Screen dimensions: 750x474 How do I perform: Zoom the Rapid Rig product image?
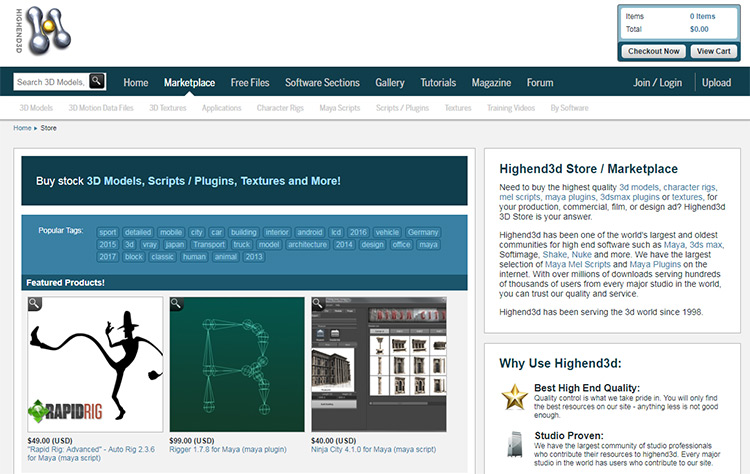click(x=35, y=304)
